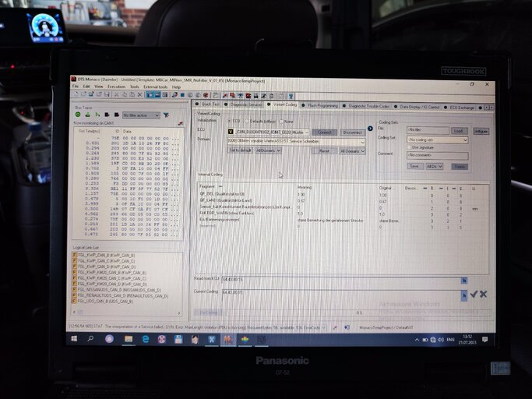This screenshot has width=532, height=399.
Task: Click the blue question-mark Help toolbar icon
Action: pos(291,96)
